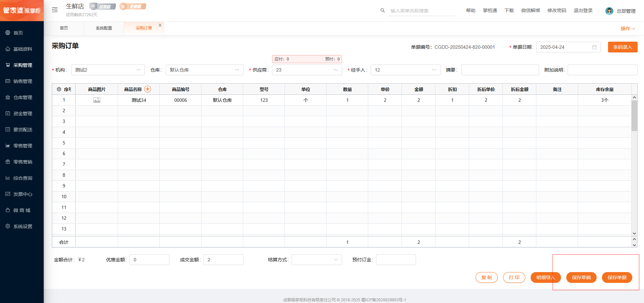Open 零售管理 in the sidebar
This screenshot has width=644, height=303.
(22, 146)
